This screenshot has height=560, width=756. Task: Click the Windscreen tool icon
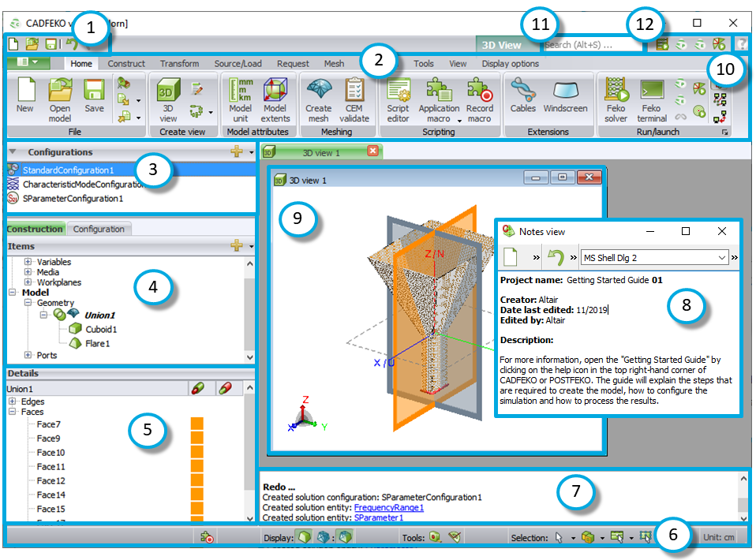565,93
